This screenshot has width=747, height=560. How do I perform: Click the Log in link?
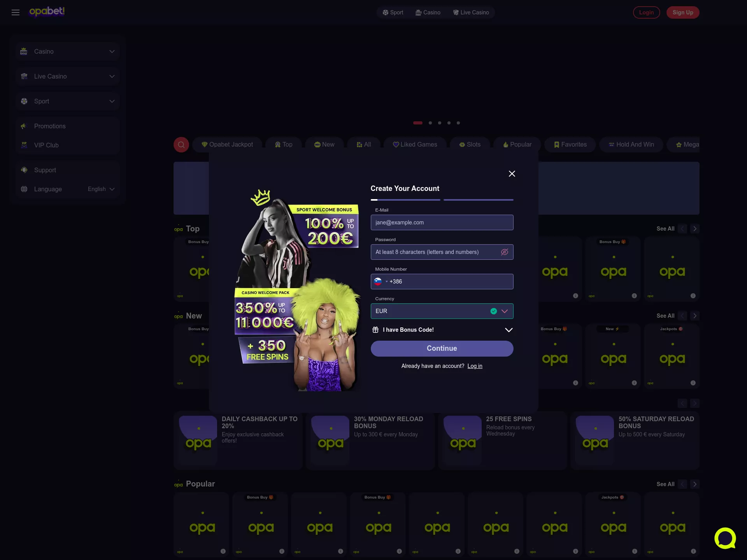pyautogui.click(x=475, y=366)
